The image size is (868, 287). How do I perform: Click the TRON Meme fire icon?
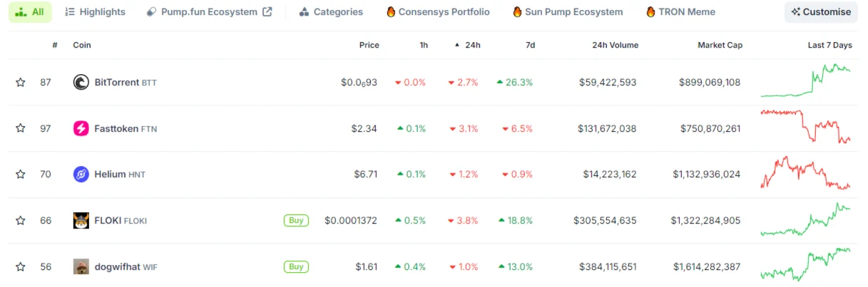coord(650,12)
